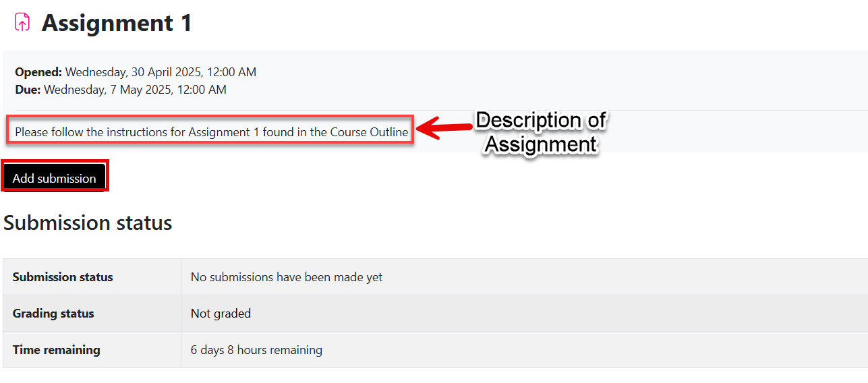Viewport: 868px width, 383px height.
Task: Click the No submissions have been made yet text
Action: coord(287,277)
